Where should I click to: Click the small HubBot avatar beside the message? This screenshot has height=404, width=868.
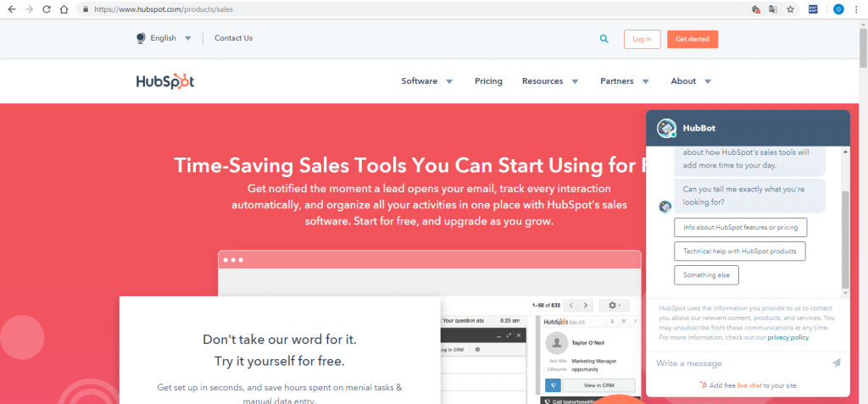(x=665, y=207)
